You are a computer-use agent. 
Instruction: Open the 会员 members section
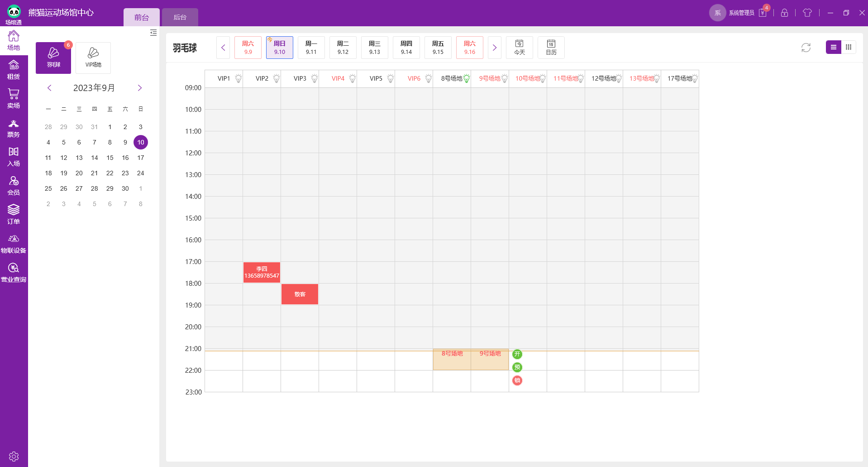(14, 186)
